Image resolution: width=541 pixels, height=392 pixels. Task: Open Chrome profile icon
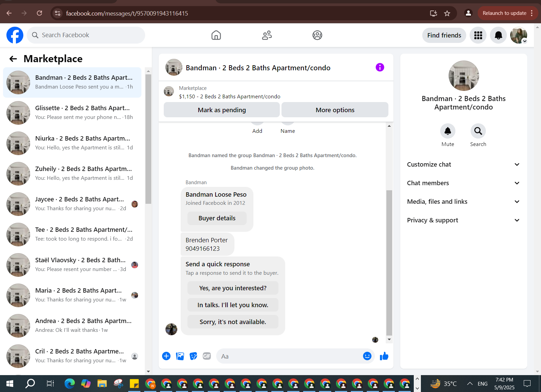click(x=468, y=13)
